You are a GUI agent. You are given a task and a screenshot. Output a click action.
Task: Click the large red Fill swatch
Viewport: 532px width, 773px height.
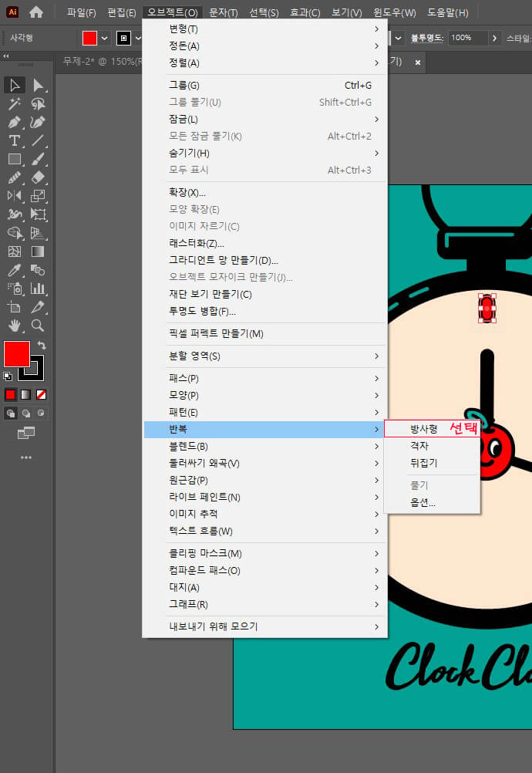(x=17, y=354)
